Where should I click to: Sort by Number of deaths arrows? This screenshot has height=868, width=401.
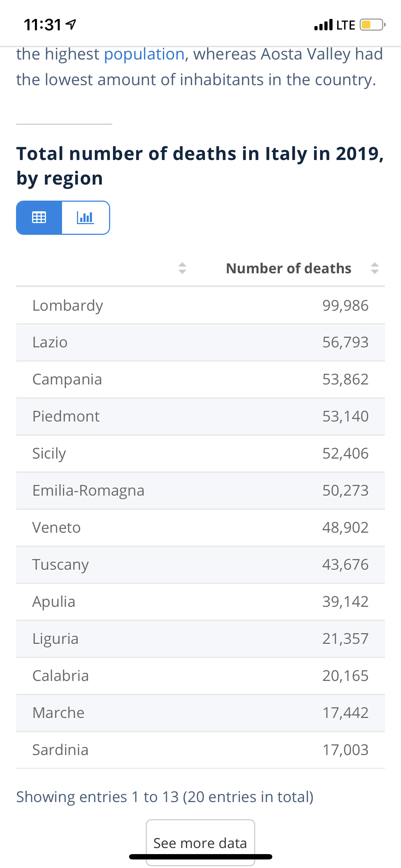[x=374, y=268]
